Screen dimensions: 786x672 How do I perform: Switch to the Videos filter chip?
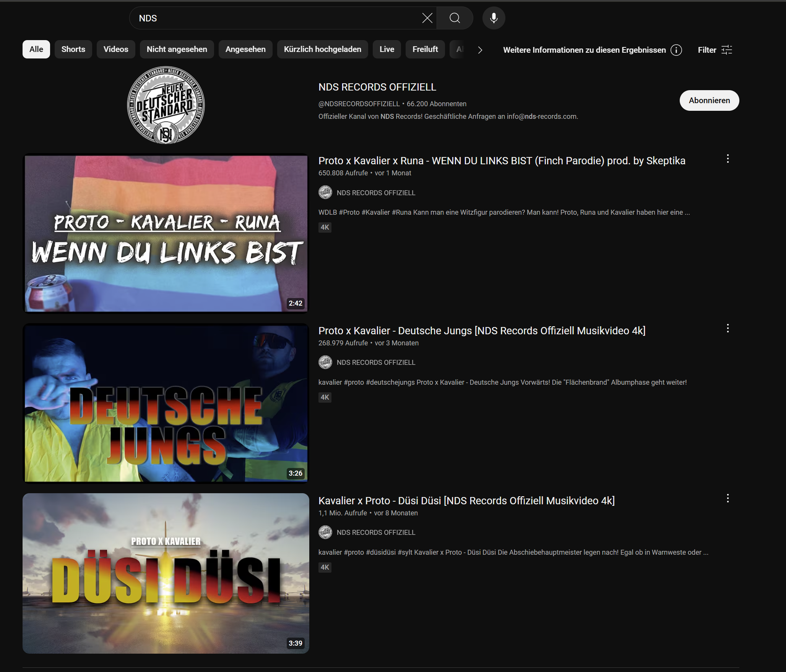click(x=115, y=49)
